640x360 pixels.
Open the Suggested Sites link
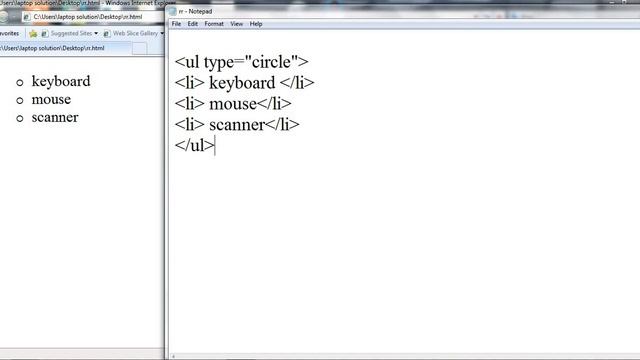[71, 33]
